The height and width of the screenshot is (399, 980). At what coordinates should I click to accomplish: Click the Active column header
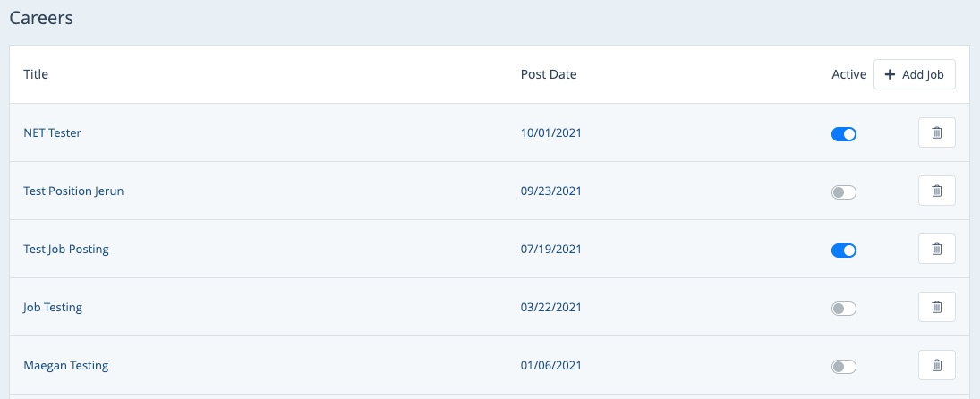coord(849,75)
